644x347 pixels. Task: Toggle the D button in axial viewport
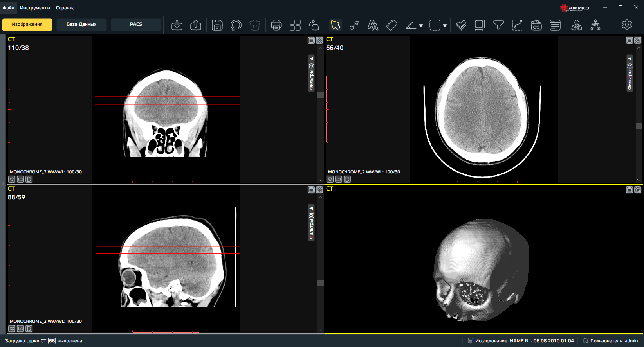pos(347,179)
